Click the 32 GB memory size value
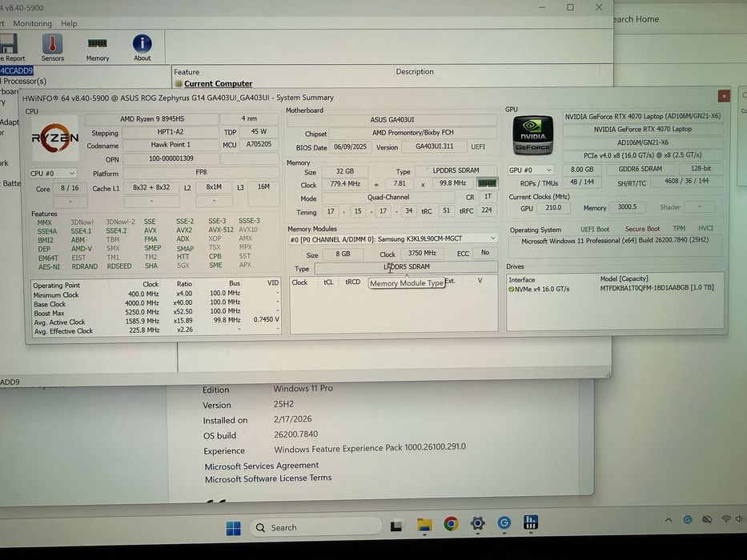747x560 pixels. pos(345,171)
